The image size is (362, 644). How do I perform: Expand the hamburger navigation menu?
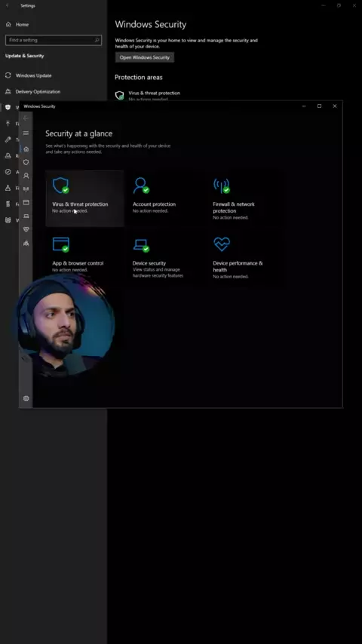[26, 133]
